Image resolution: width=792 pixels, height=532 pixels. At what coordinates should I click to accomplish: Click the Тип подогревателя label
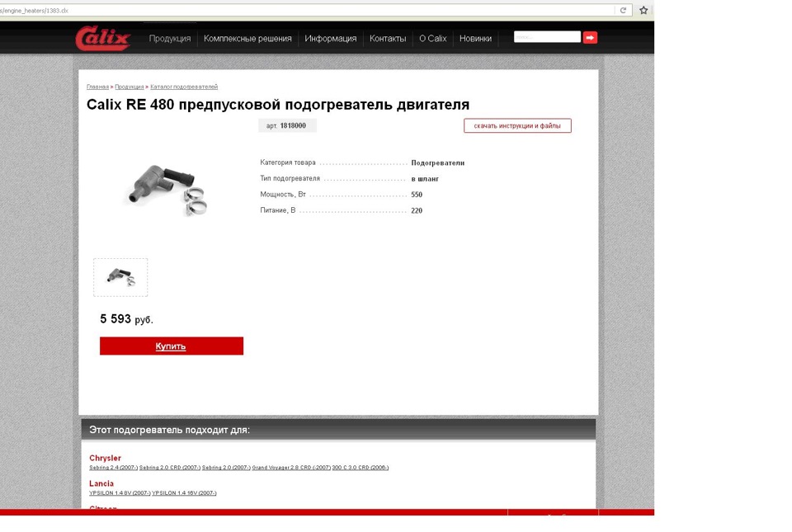coord(290,178)
